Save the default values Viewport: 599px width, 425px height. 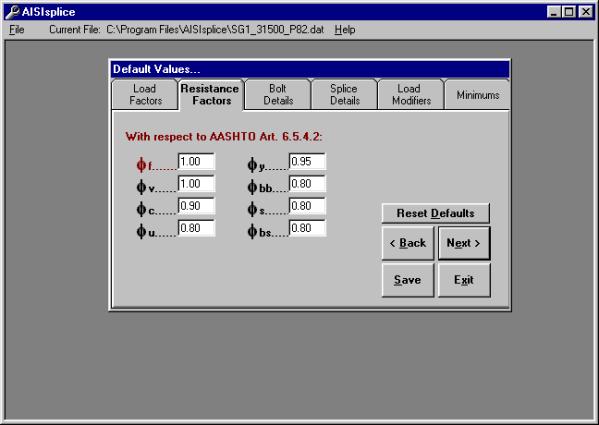408,280
